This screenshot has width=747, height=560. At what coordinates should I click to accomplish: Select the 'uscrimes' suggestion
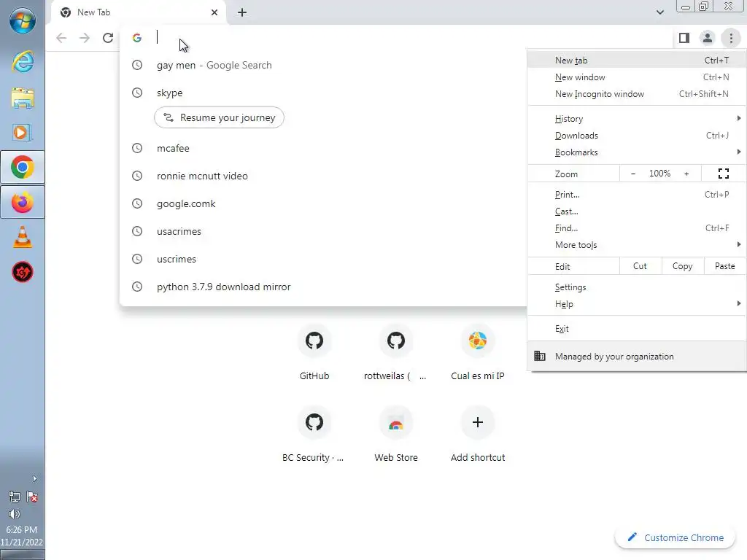(x=323, y=259)
